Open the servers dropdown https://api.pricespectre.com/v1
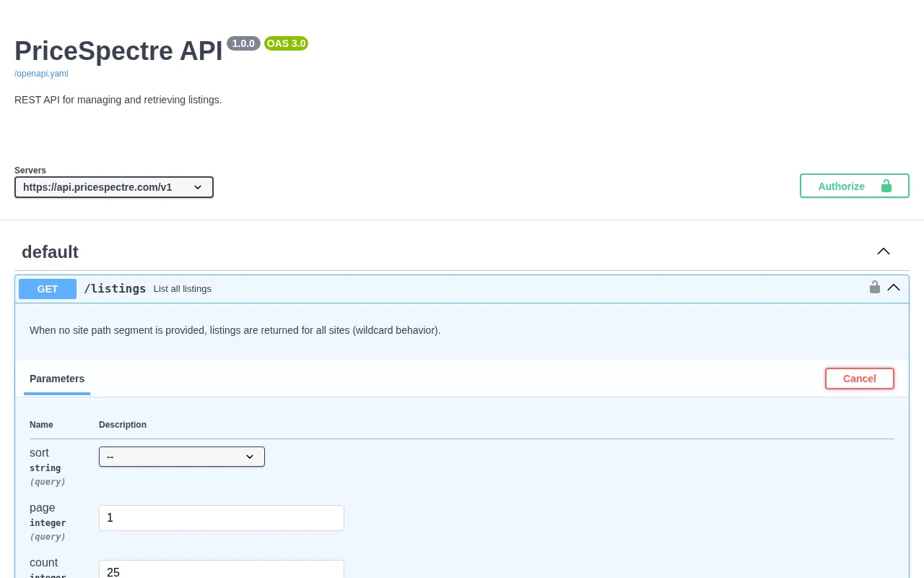Image resolution: width=924 pixels, height=578 pixels. pos(114,187)
